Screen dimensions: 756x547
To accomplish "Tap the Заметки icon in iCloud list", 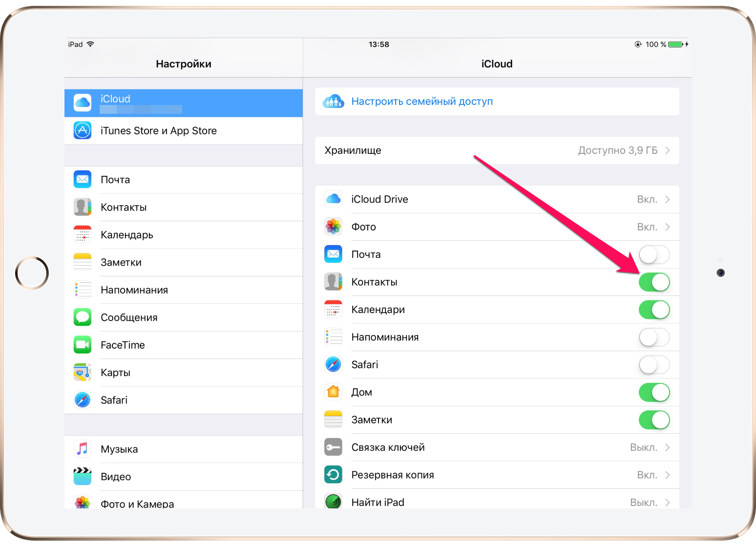I will coord(333,420).
